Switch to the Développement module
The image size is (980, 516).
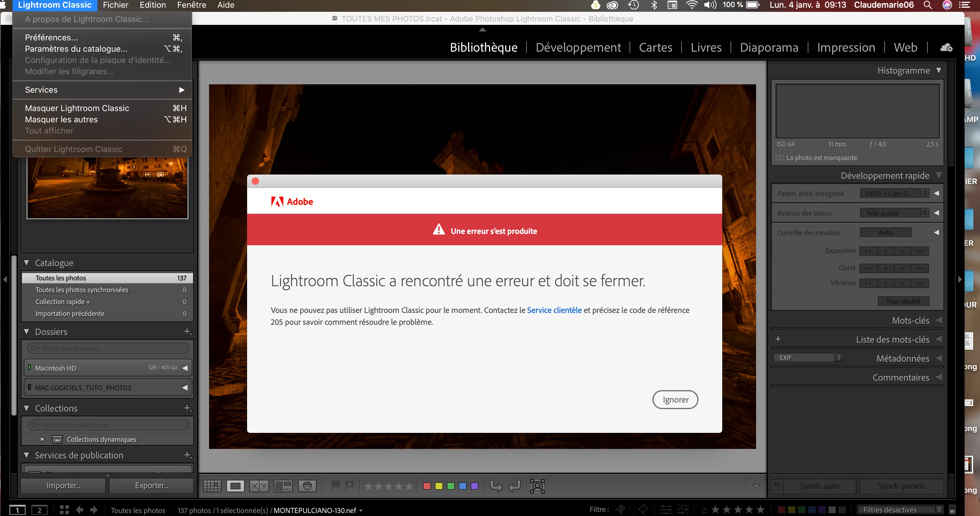pos(578,48)
